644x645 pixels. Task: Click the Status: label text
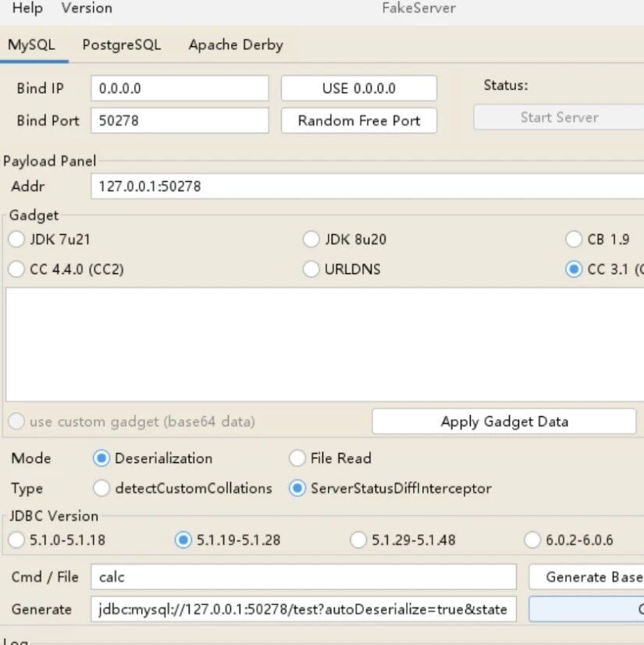click(x=506, y=85)
